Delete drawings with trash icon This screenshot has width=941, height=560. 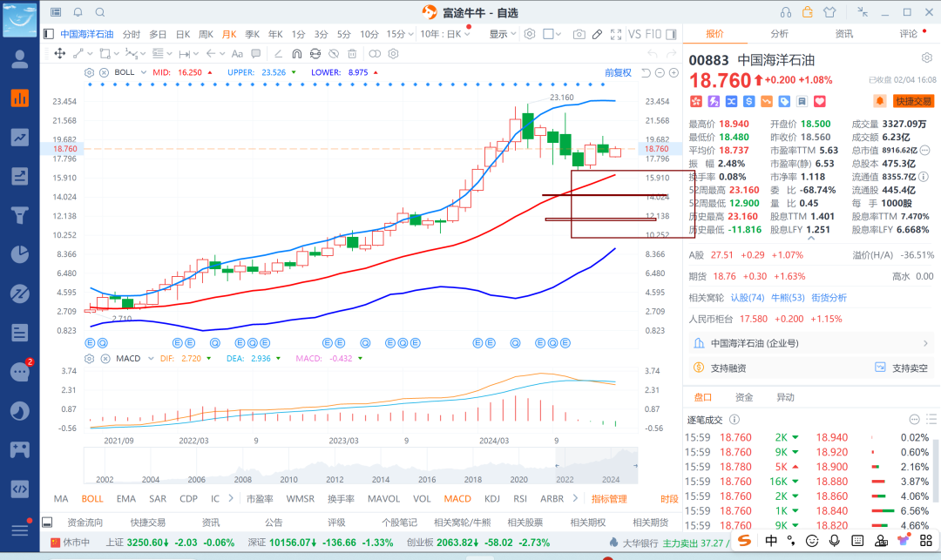[x=352, y=54]
